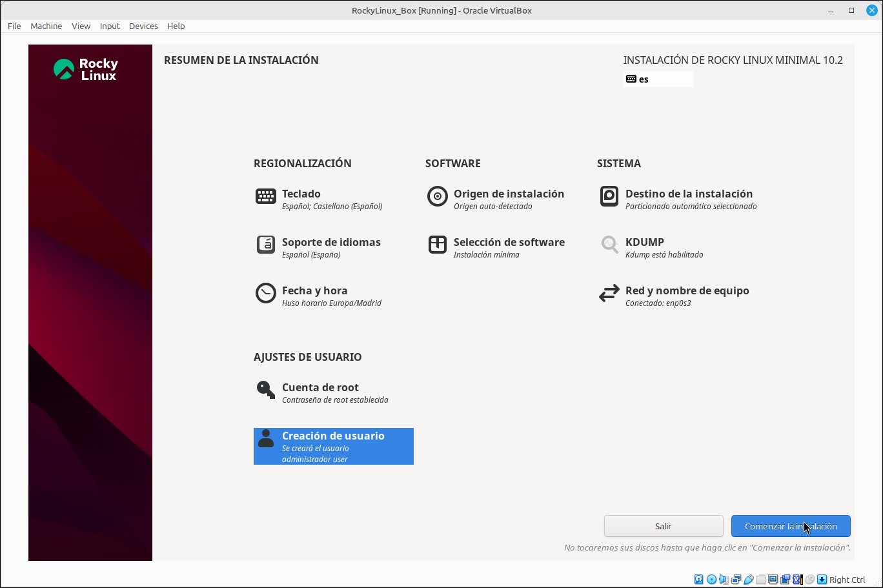Screen dimensions: 883x588
Task: Click the 'es' keyboard layout indicator
Action: (658, 79)
